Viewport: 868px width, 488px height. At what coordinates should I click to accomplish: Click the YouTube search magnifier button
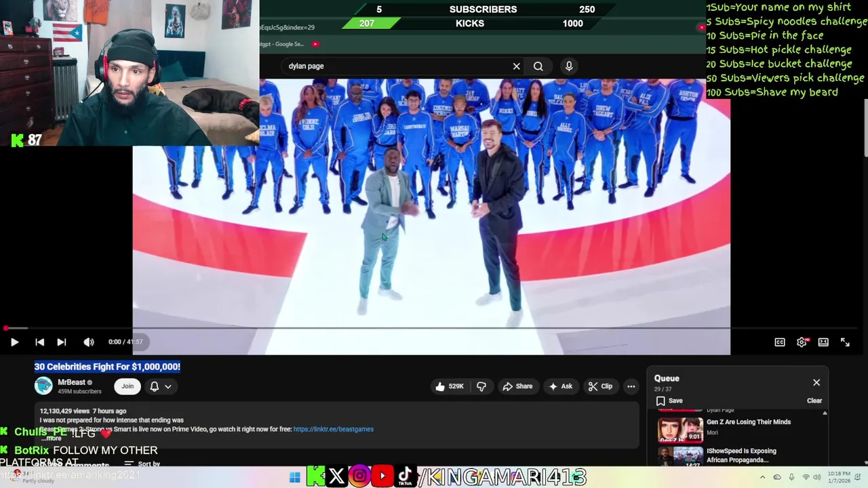click(x=538, y=66)
